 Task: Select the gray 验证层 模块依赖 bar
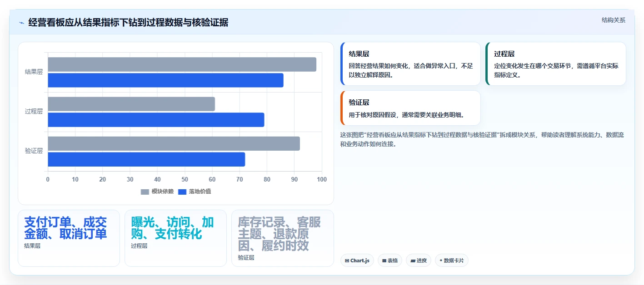coord(174,143)
